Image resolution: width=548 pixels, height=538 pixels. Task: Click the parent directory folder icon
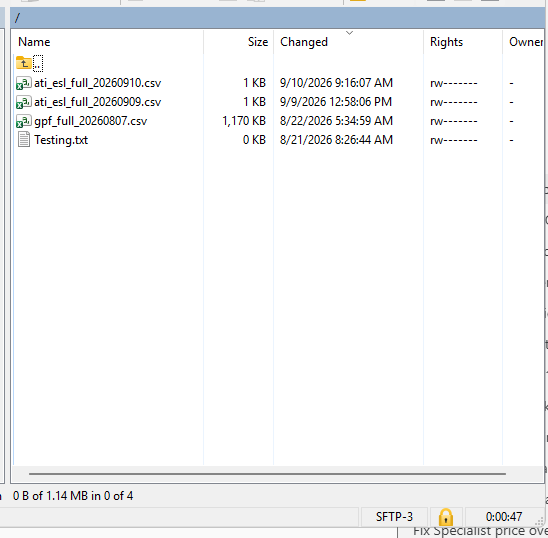tap(24, 63)
